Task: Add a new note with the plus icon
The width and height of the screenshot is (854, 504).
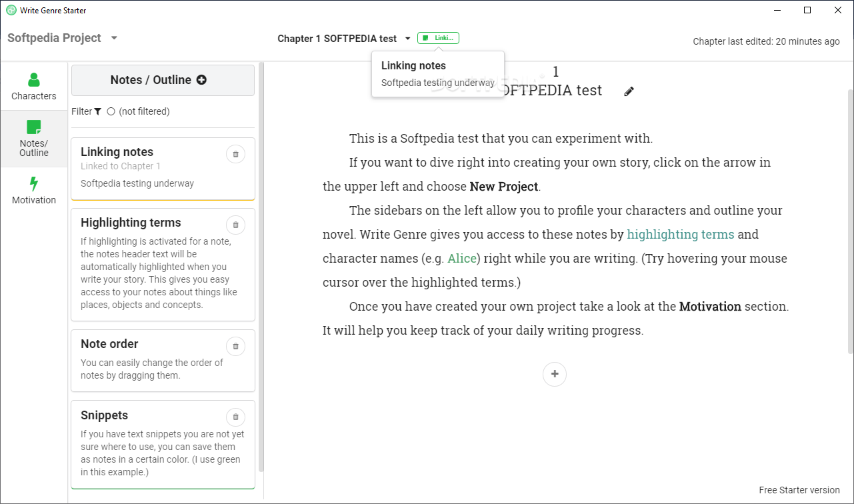Action: click(201, 80)
